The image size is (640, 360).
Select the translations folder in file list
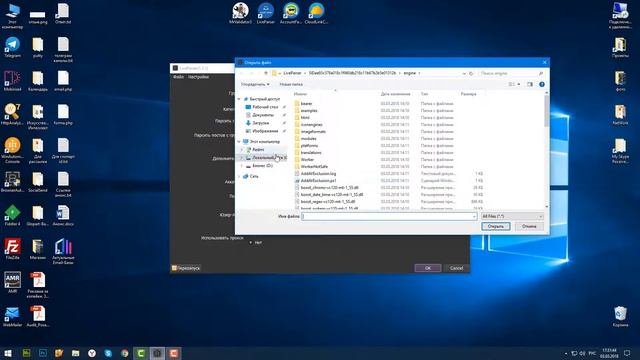311,153
